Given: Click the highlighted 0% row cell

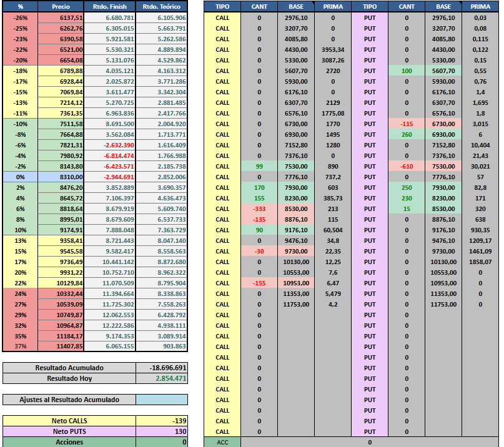Looking at the screenshot, I should click(20, 177).
